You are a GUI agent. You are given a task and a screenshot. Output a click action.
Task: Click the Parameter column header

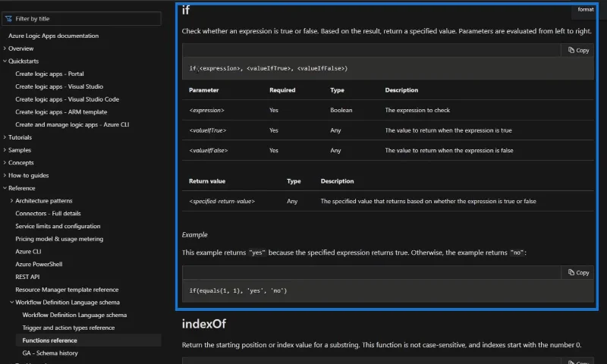tap(203, 90)
